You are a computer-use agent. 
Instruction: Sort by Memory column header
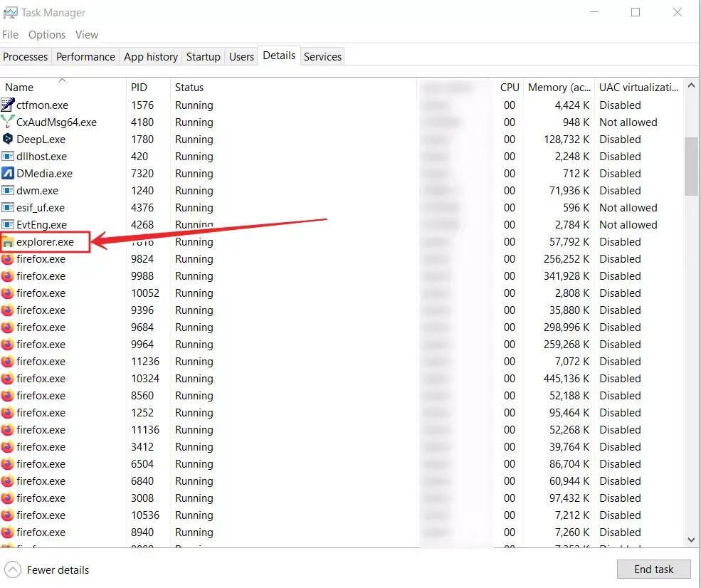(x=559, y=88)
